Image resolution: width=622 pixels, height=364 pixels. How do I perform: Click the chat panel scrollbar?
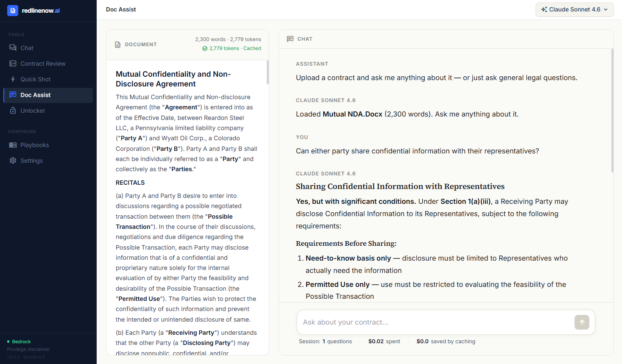pyautogui.click(x=612, y=111)
